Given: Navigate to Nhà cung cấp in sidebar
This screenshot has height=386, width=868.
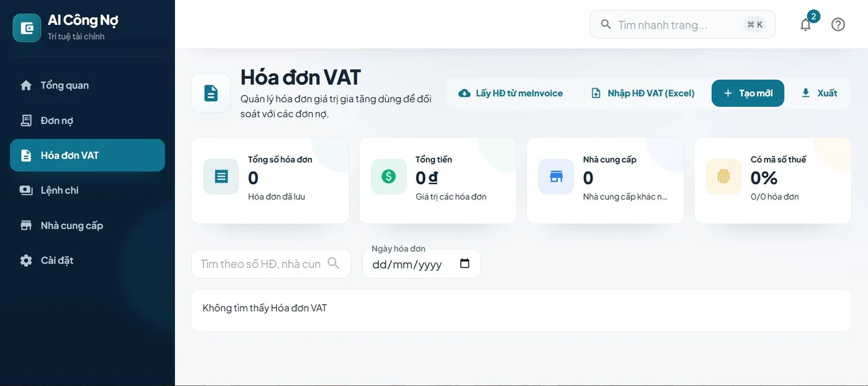Looking at the screenshot, I should click(x=87, y=225).
